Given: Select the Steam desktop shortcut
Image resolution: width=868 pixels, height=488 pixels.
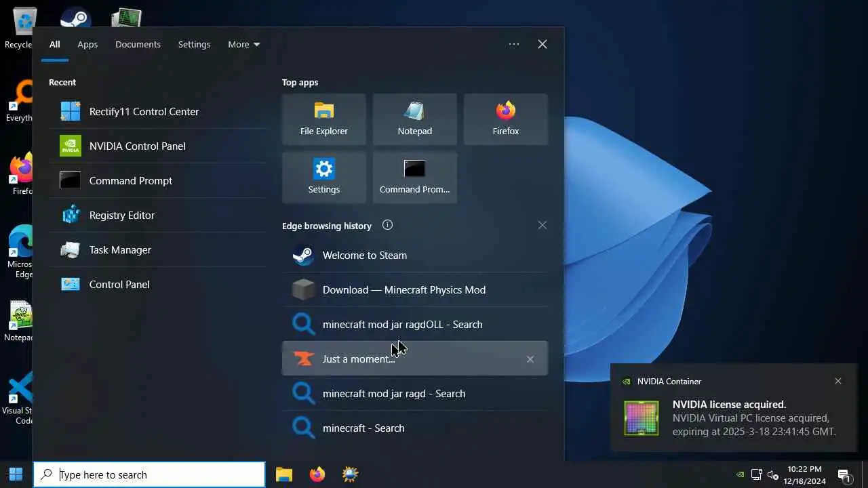Looking at the screenshot, I should 75,17.
